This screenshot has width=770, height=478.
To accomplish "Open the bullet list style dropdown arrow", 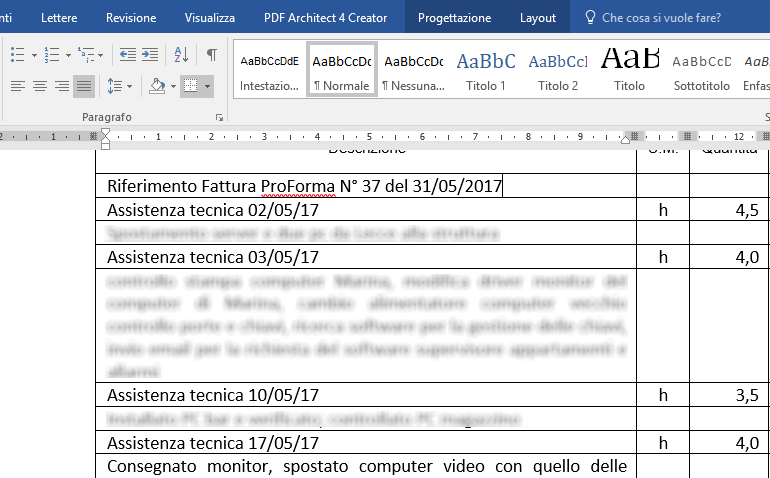I will click(x=33, y=55).
